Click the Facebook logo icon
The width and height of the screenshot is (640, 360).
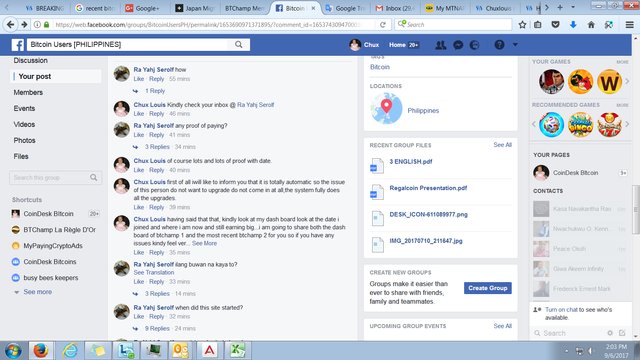pyautogui.click(x=18, y=44)
